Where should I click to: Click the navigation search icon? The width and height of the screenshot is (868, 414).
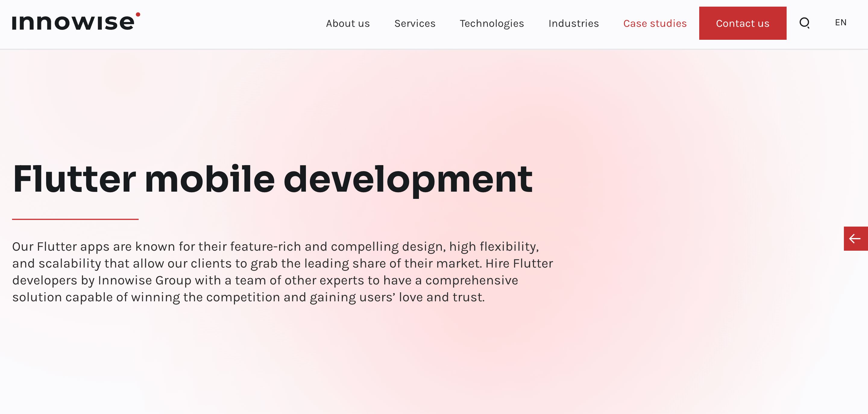804,23
